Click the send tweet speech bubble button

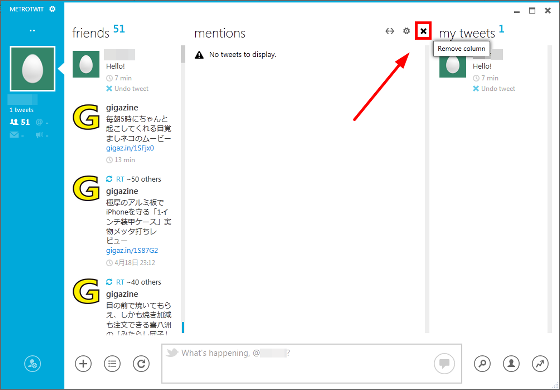coord(444,364)
